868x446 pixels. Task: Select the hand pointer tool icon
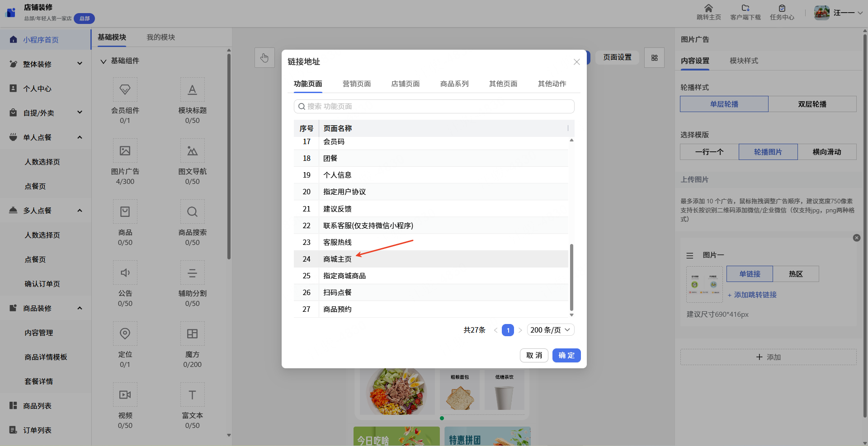click(264, 58)
